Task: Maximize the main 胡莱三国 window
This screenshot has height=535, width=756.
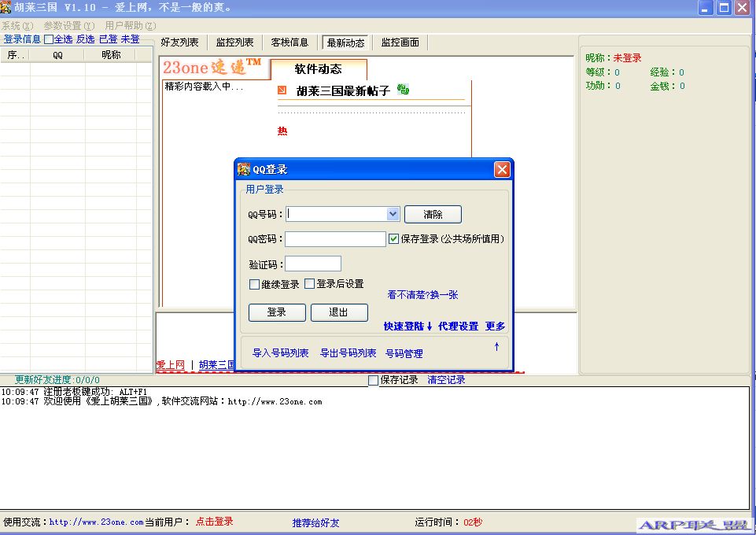Action: pos(723,8)
